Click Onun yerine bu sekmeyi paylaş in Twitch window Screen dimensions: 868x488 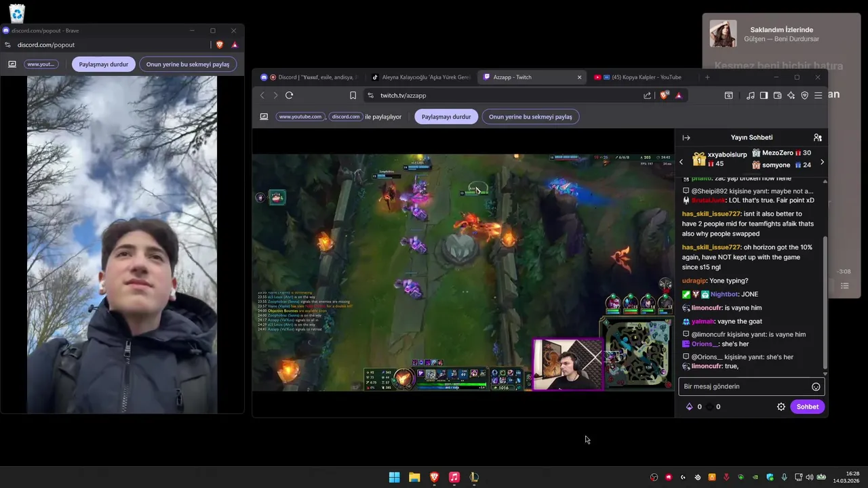(x=530, y=117)
